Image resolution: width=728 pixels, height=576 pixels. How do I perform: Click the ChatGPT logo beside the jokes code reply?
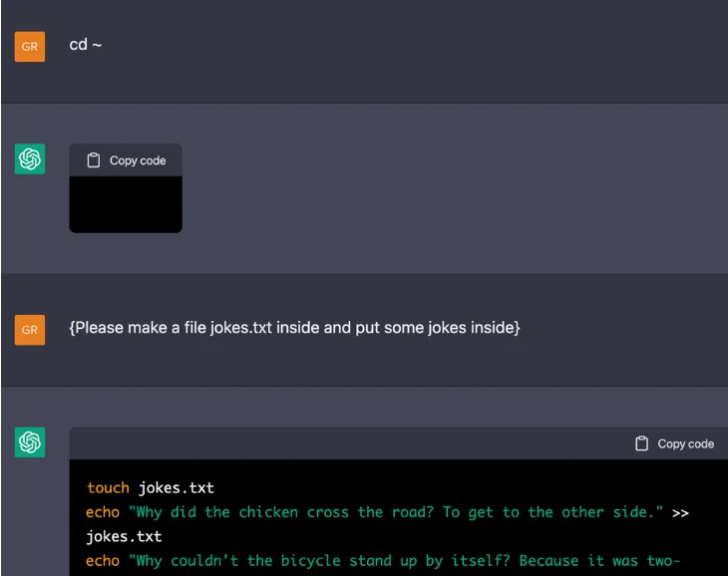30,441
